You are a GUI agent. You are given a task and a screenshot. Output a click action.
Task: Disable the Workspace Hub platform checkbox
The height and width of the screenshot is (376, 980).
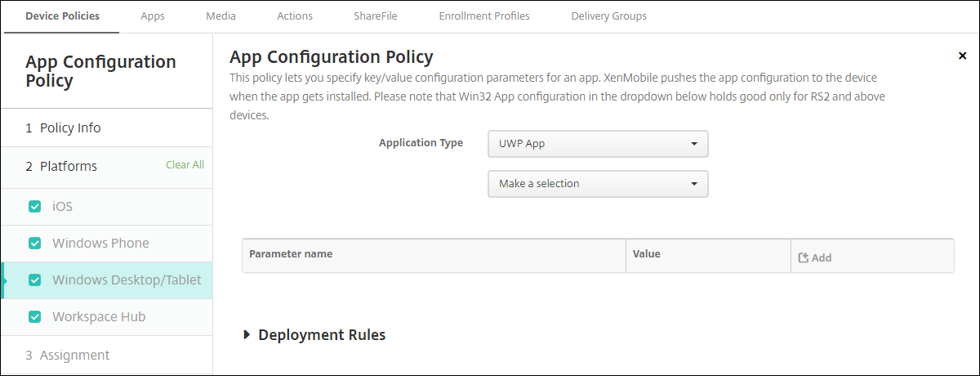click(x=34, y=317)
